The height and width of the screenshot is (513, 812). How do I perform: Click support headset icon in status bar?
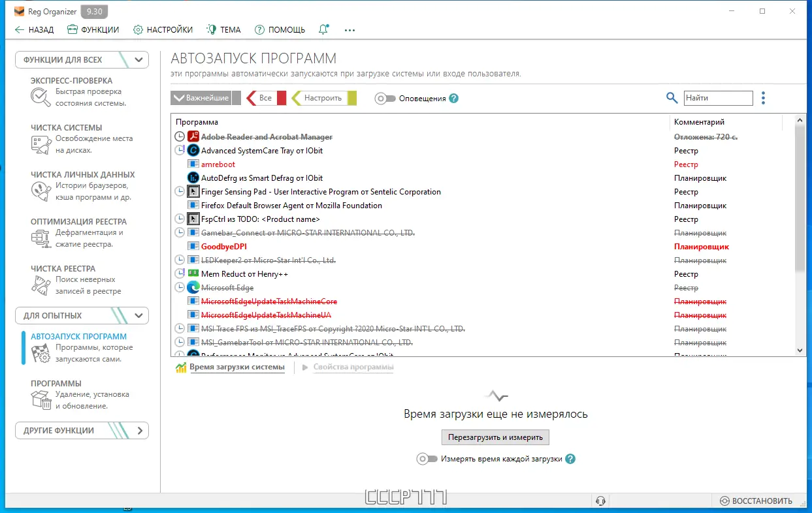point(600,501)
